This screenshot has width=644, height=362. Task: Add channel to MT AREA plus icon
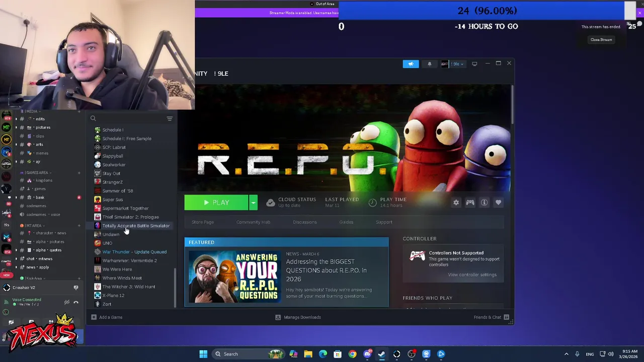point(79,226)
